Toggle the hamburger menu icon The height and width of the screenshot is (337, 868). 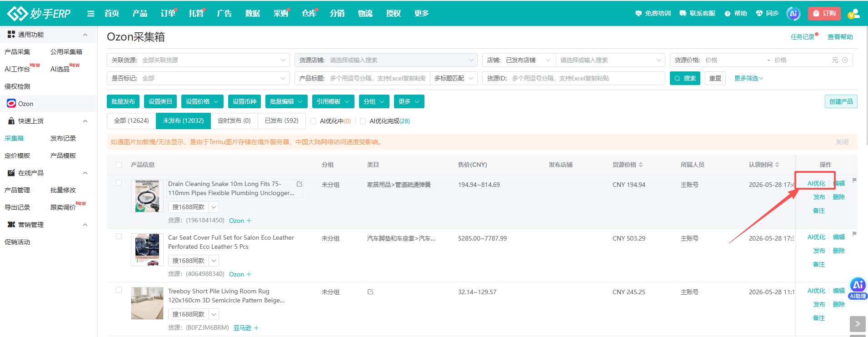point(91,14)
